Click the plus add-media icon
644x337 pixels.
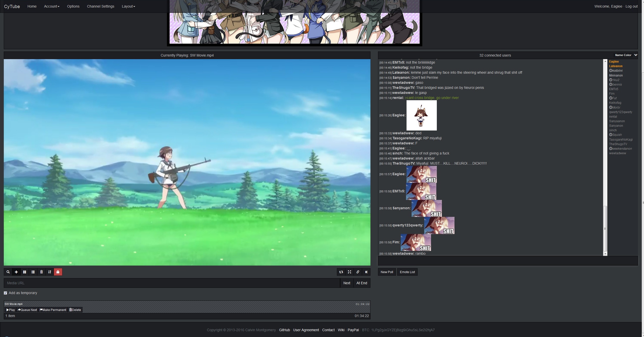click(16, 272)
